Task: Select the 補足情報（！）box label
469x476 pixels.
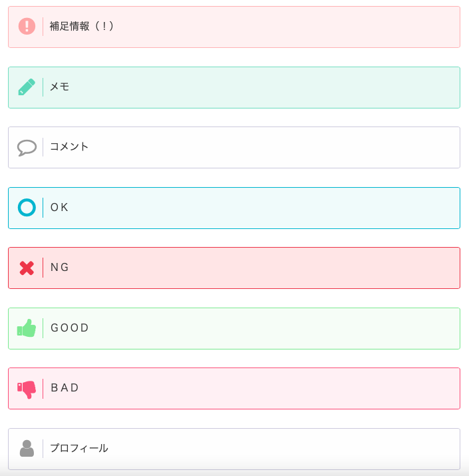Action: coord(82,27)
